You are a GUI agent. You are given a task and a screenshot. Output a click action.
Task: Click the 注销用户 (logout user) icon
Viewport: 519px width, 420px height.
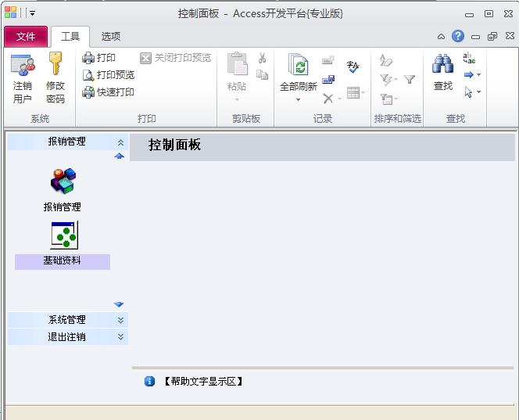pyautogui.click(x=23, y=65)
